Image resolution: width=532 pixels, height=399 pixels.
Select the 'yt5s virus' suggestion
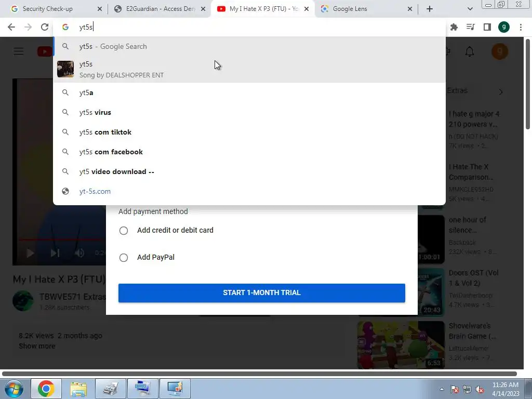249,112
